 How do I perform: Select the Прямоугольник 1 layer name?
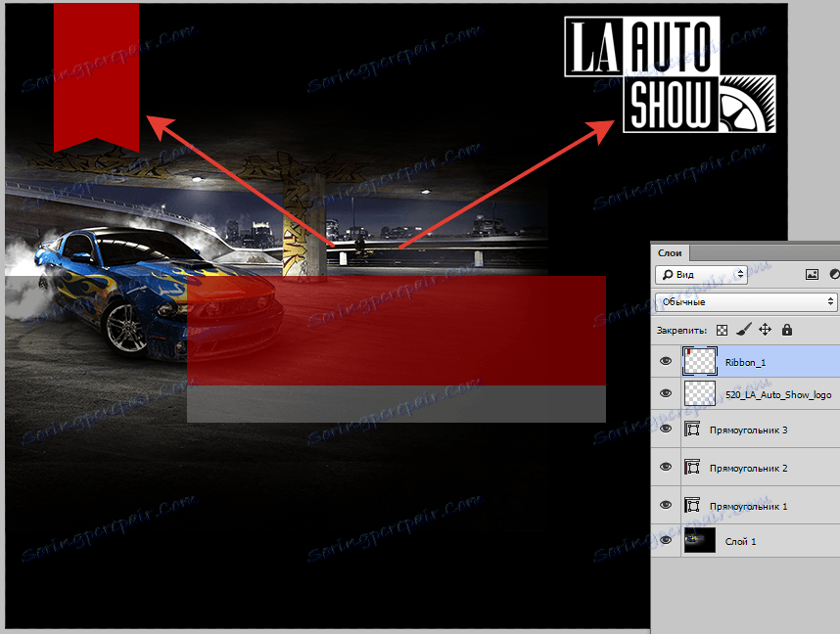pyautogui.click(x=748, y=506)
